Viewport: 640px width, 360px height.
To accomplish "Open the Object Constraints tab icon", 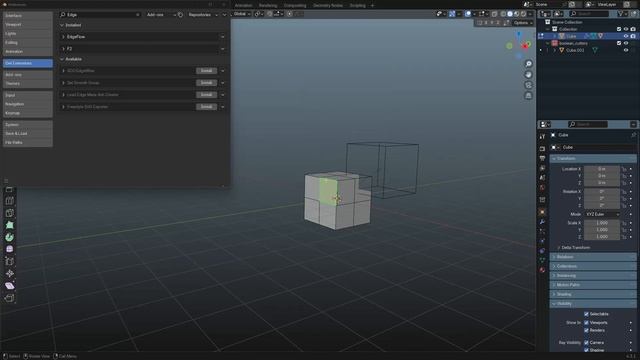I will 542,251.
